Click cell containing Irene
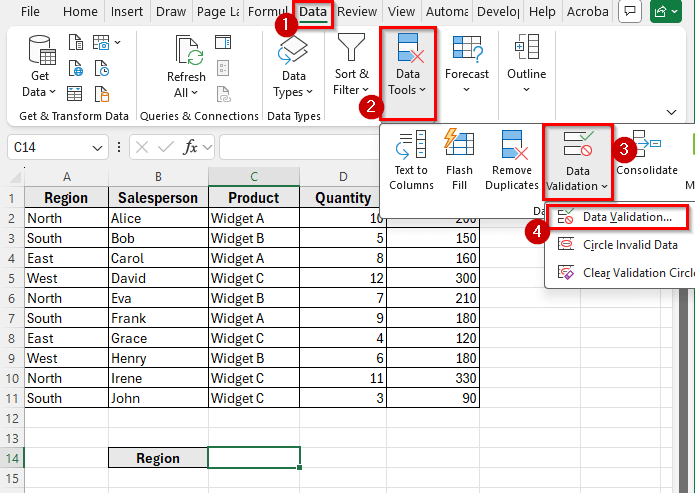This screenshot has width=695, height=493. click(158, 378)
